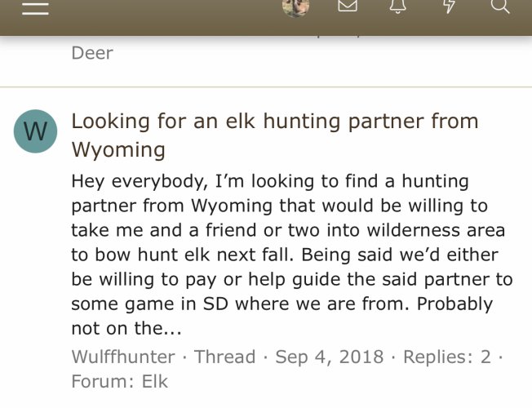
Task: Open What's New lightning bolt icon
Action: tap(450, 6)
